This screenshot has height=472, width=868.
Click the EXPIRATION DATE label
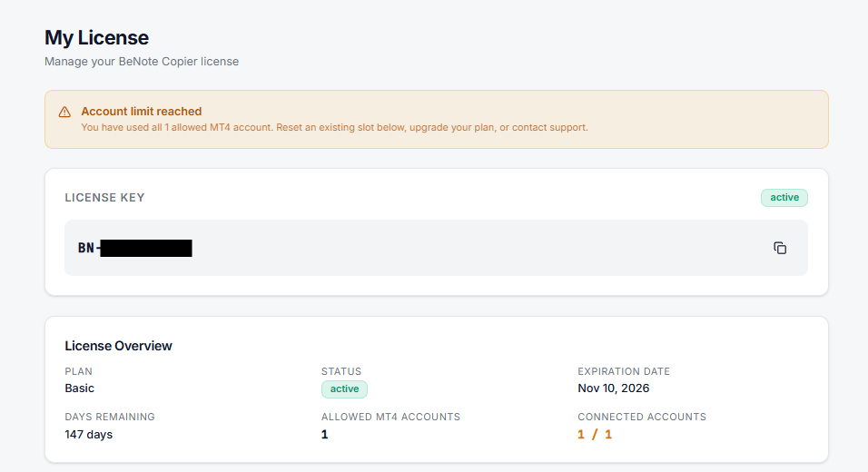624,371
